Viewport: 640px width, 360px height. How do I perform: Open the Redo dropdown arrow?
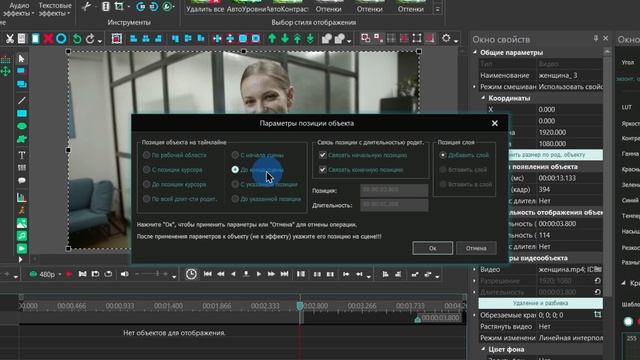(100, 41)
